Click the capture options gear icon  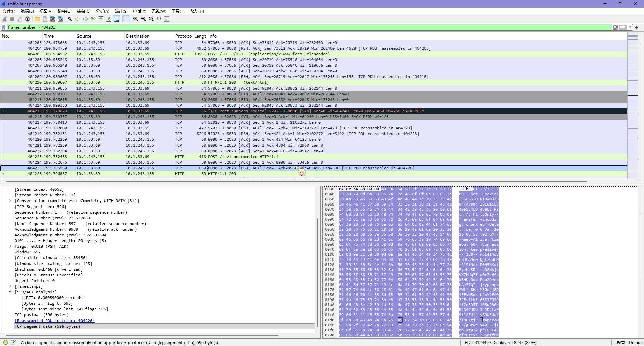(x=28, y=19)
